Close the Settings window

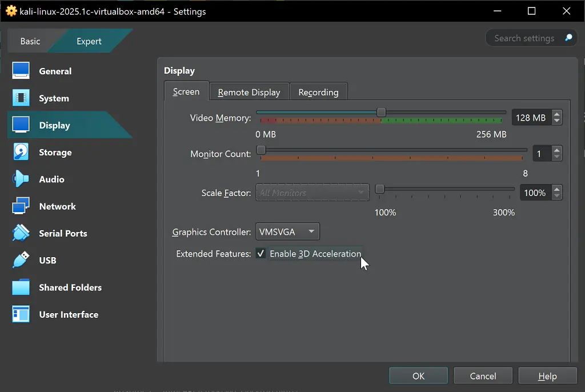(x=566, y=11)
